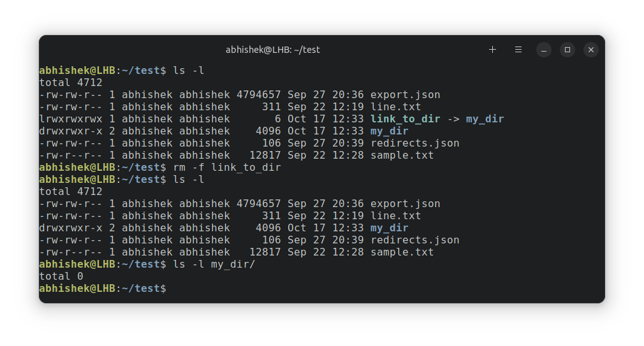Click line.txt in the second listing
The height and width of the screenshot is (346, 644).
pos(395,216)
